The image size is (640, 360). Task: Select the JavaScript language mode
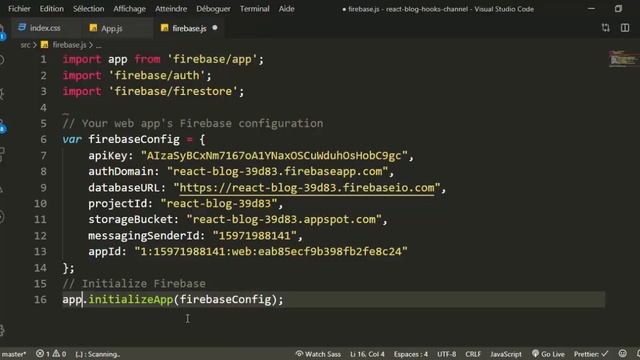click(x=506, y=354)
